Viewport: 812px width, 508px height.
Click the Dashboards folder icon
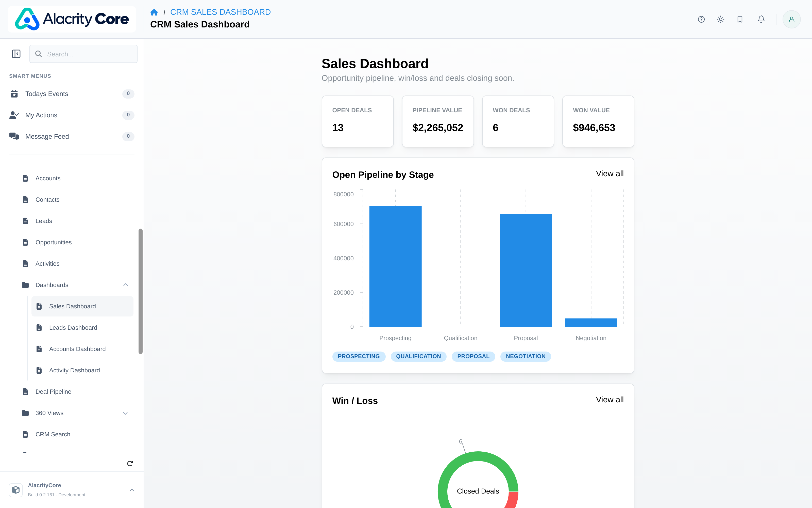tap(25, 285)
